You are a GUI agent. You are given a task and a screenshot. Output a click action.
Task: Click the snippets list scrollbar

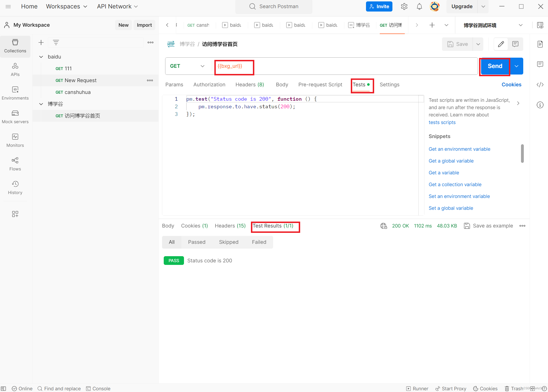522,153
